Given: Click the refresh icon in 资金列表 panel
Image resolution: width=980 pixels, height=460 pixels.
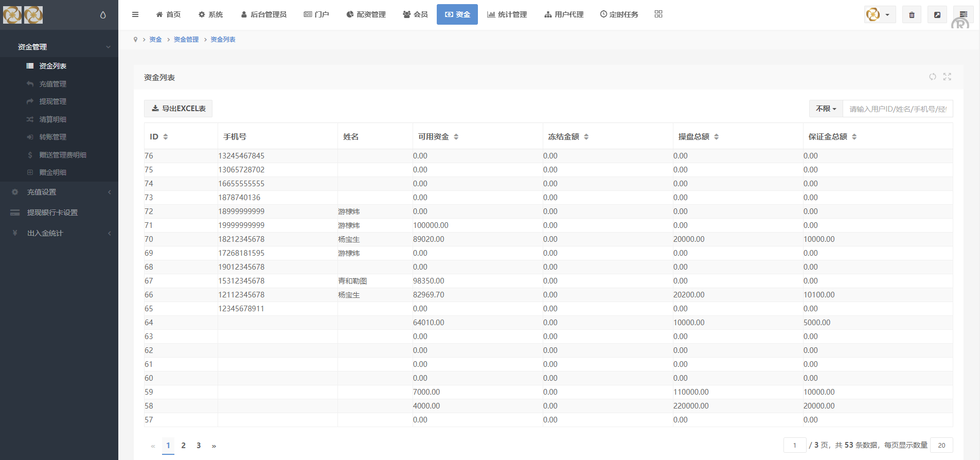Looking at the screenshot, I should click(x=932, y=77).
